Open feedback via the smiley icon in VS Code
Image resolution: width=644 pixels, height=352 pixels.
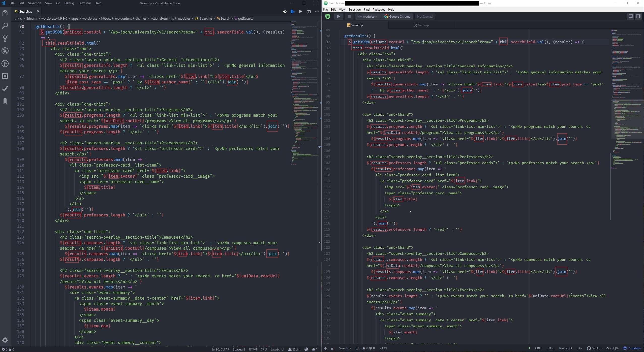pyautogui.click(x=306, y=349)
